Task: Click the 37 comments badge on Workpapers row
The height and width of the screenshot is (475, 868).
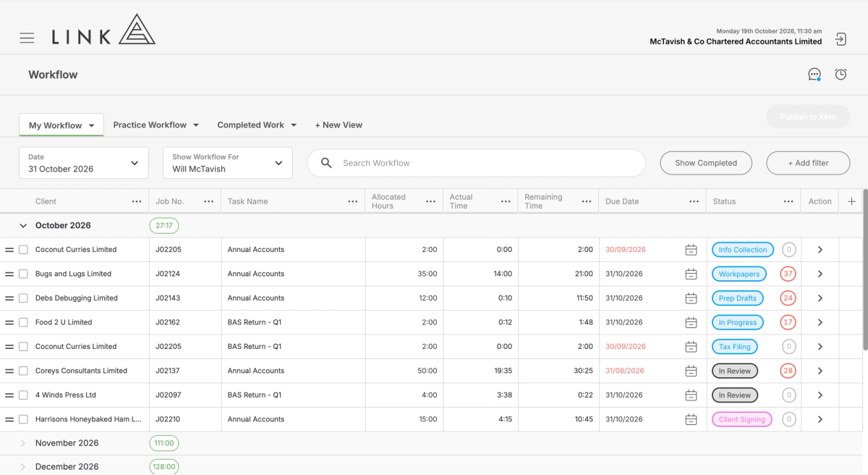Action: [788, 274]
